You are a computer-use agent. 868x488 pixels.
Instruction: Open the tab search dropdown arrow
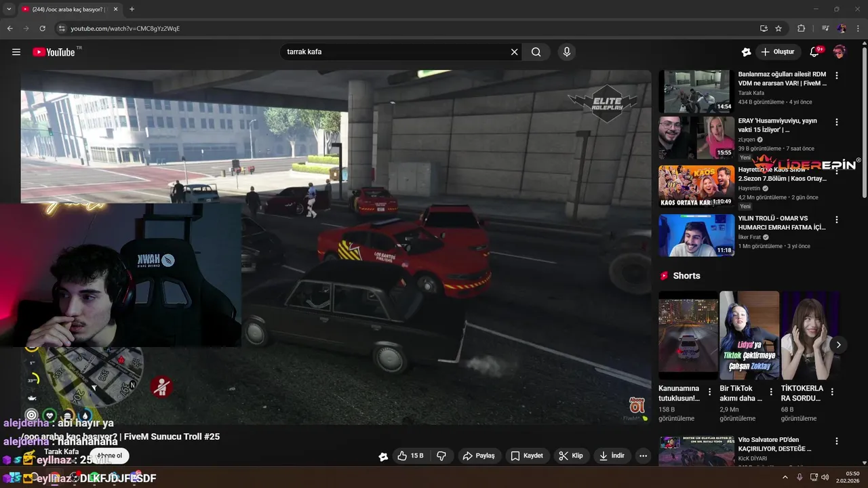[x=9, y=9]
